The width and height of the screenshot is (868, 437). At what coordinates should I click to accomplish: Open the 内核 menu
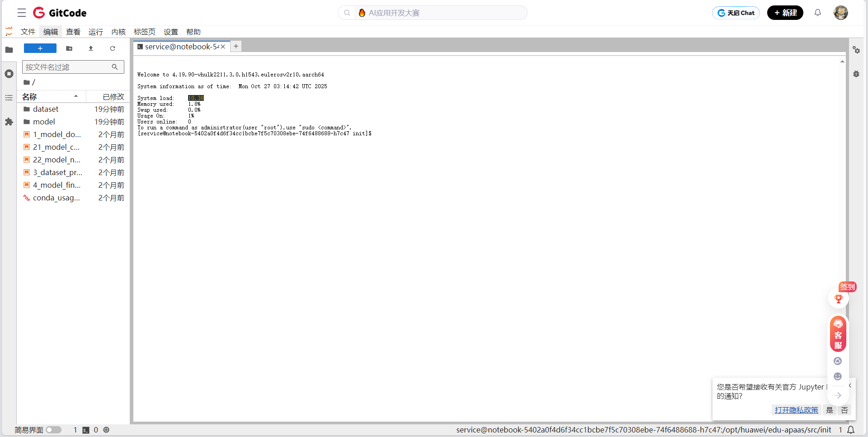click(118, 32)
